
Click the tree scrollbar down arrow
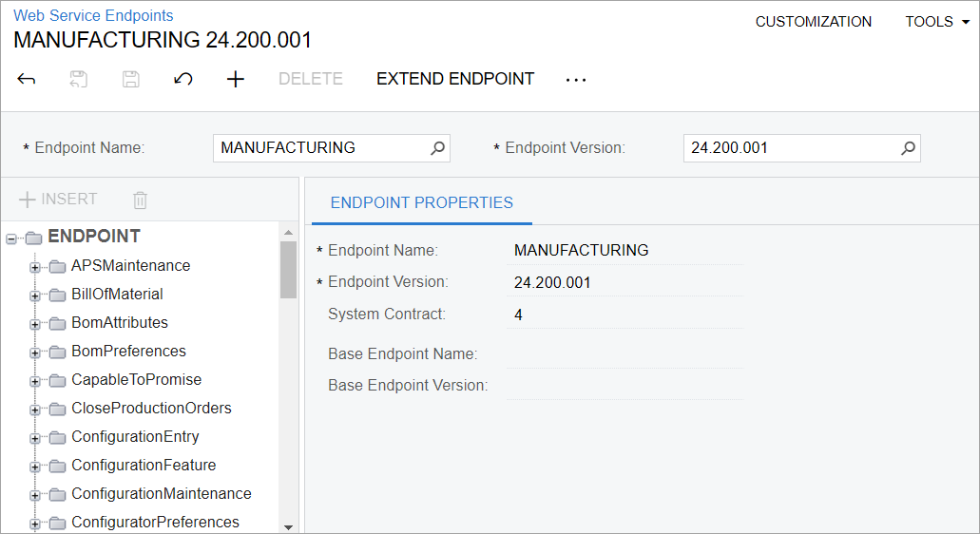tap(288, 525)
